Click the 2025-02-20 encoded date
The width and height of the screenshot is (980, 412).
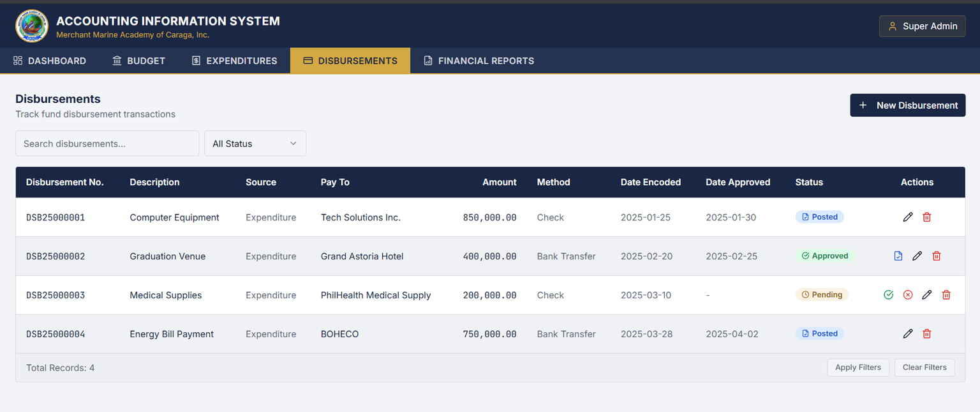point(646,256)
